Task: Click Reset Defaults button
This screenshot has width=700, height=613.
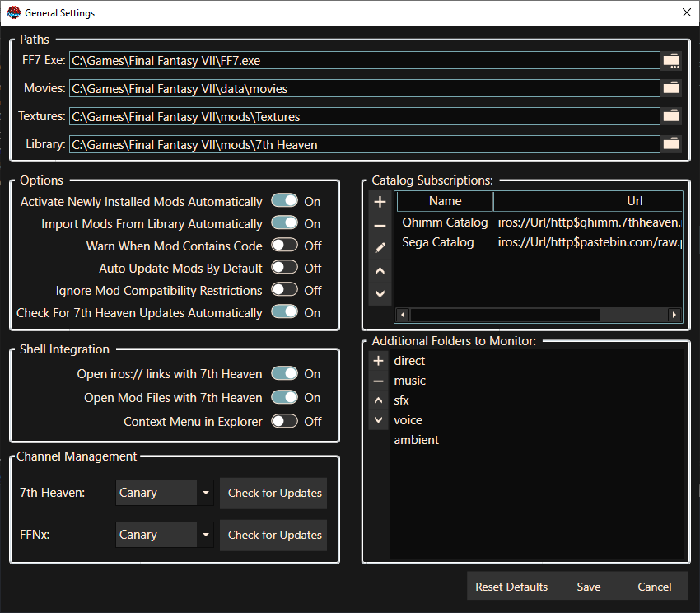Action: (511, 587)
